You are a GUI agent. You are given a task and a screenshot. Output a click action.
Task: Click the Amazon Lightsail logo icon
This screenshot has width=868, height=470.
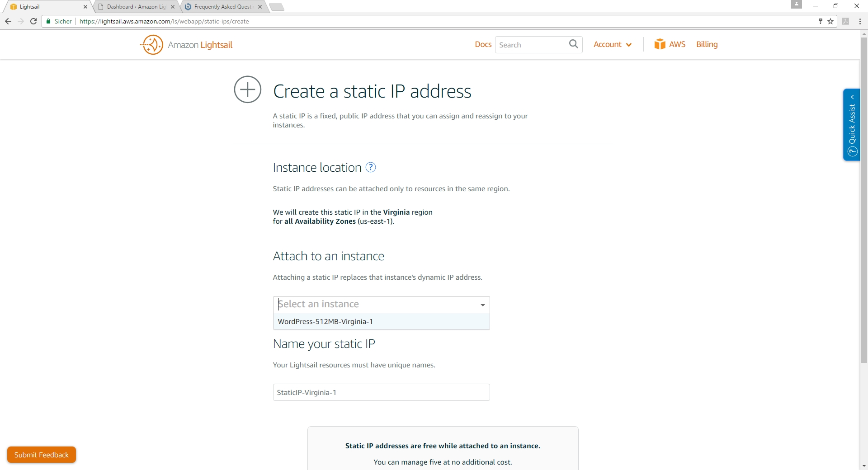coord(152,45)
